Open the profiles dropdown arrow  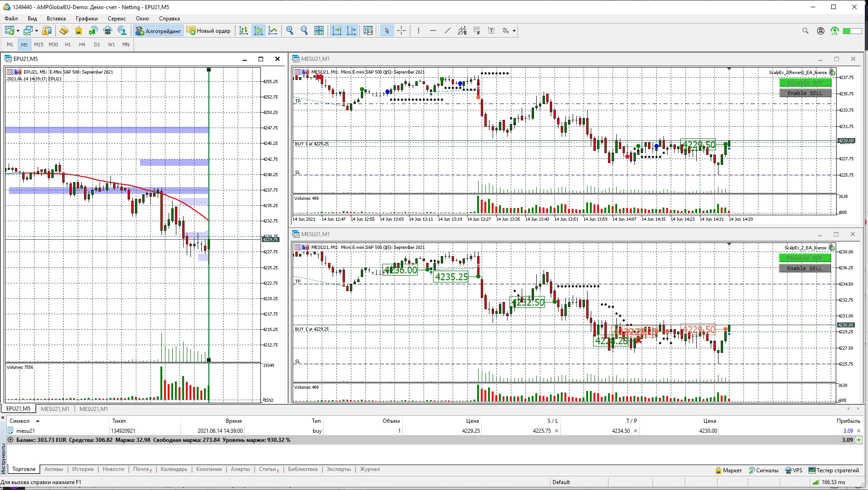coord(36,31)
